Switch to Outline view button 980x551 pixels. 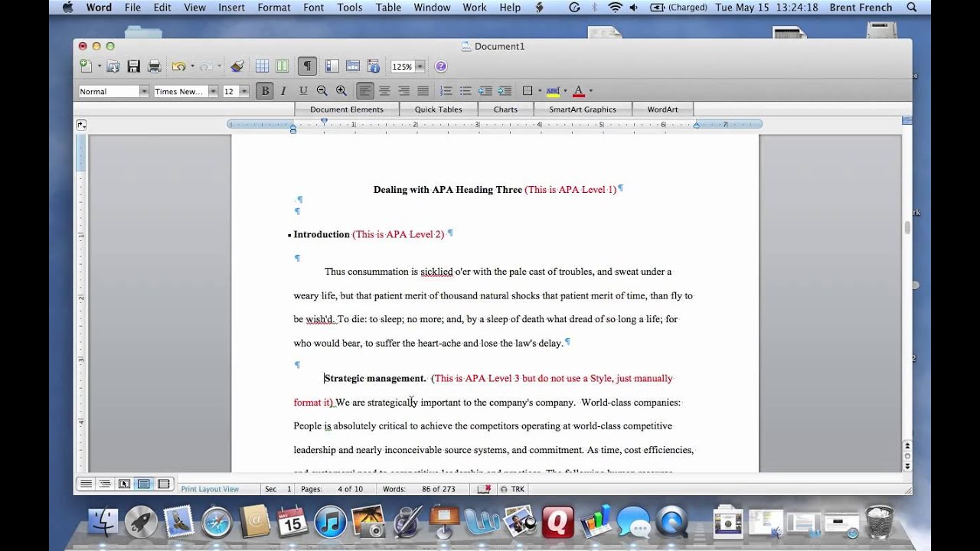coord(105,484)
